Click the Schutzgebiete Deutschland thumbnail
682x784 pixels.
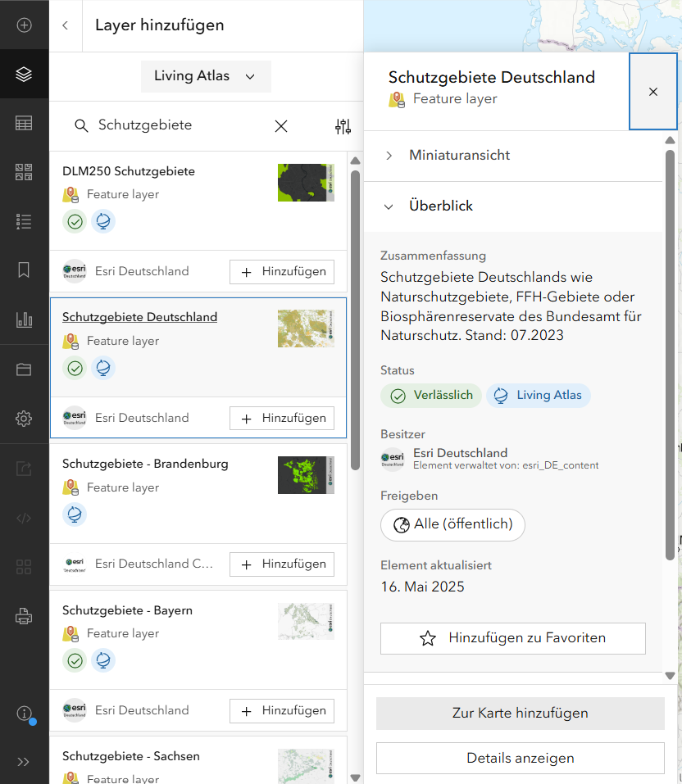307,329
